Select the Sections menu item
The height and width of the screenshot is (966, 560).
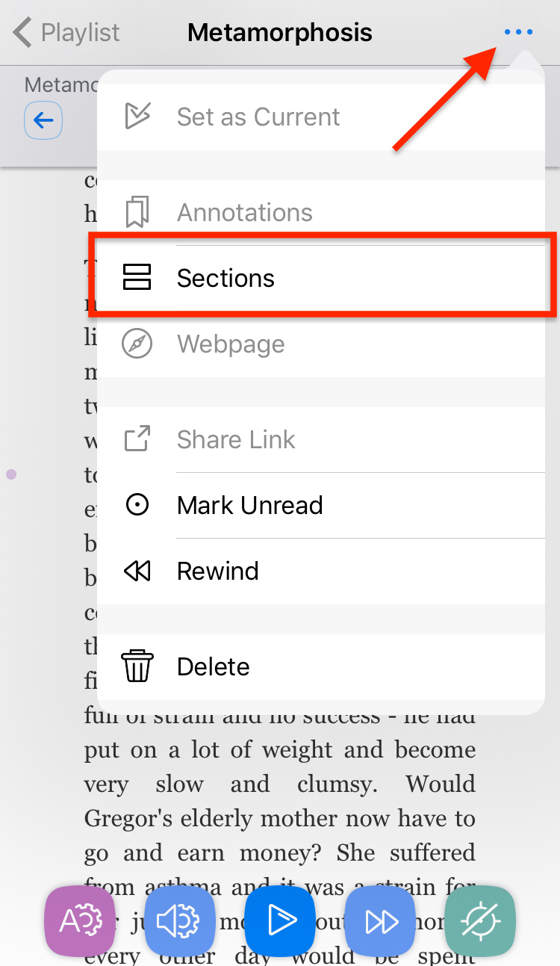point(321,278)
